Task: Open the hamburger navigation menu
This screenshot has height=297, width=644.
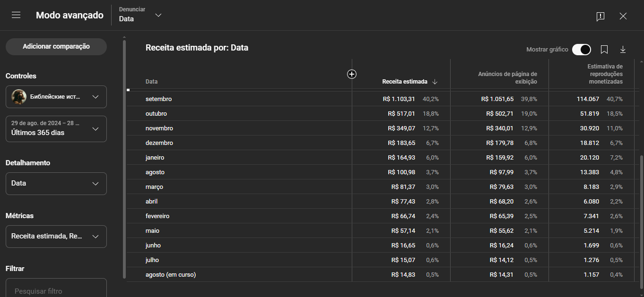Action: pyautogui.click(x=16, y=15)
